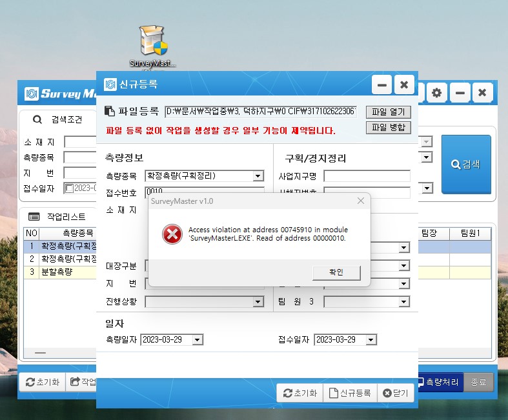Screen dimensions: 508x420
Task: Select row 2 확정측량 in 작업리스트
Action: pos(60,259)
